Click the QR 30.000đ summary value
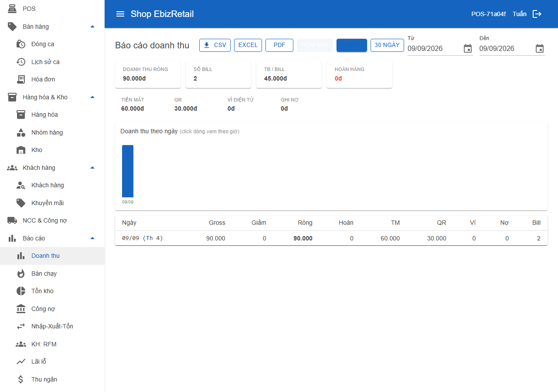This screenshot has width=558, height=392. point(186,108)
